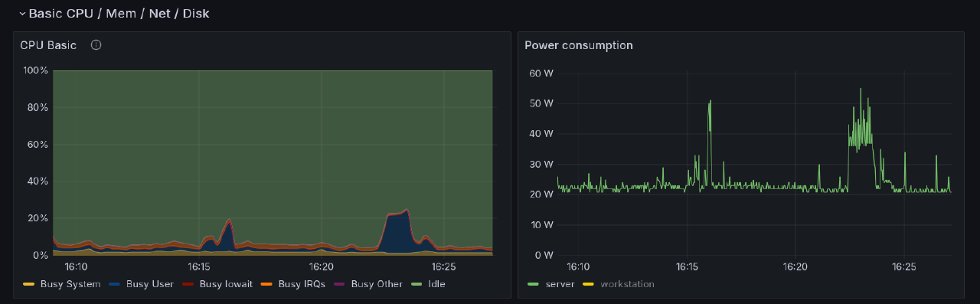Screen dimensions: 980x304
Task: Click the red Busy Iowait color swatch
Action: [x=188, y=284]
